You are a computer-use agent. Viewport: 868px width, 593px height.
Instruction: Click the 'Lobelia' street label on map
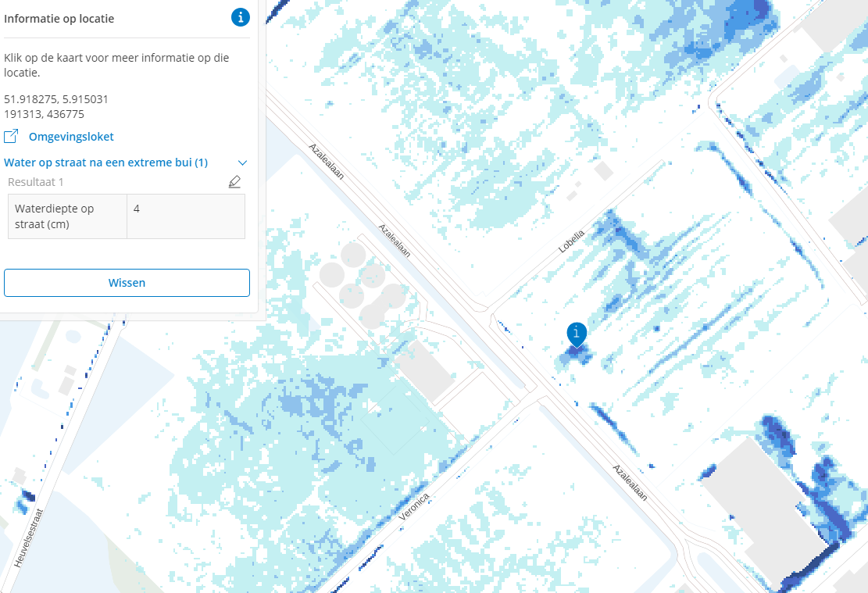pos(571,241)
